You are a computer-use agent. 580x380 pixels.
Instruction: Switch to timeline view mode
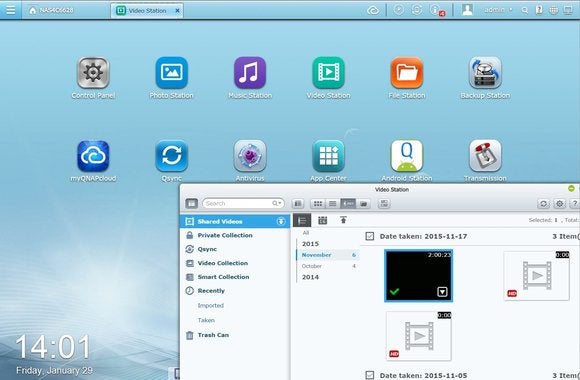[348, 204]
